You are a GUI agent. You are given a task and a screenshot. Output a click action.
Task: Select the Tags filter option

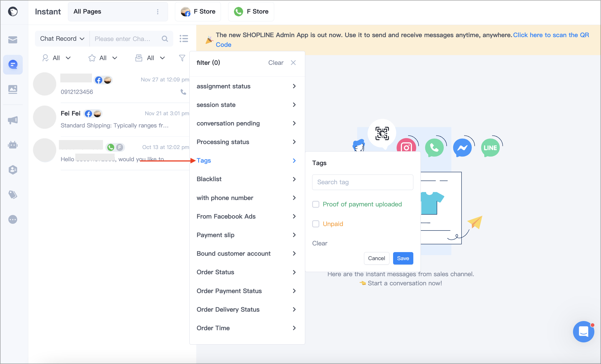(247, 160)
